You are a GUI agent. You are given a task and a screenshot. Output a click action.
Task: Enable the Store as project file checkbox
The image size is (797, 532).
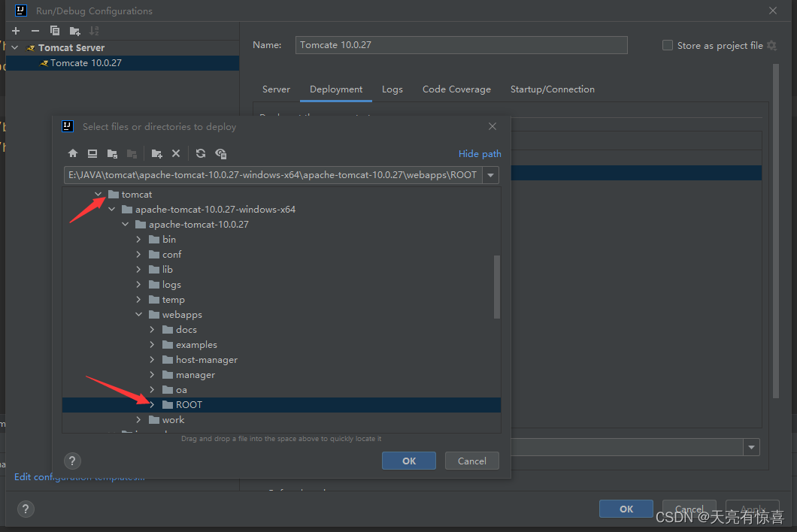click(668, 45)
